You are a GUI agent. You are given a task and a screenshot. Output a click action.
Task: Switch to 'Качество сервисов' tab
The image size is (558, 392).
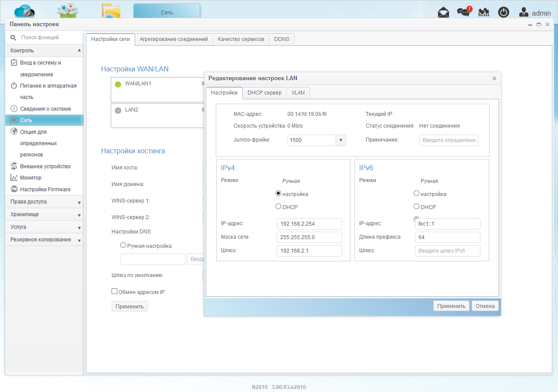[x=241, y=39]
